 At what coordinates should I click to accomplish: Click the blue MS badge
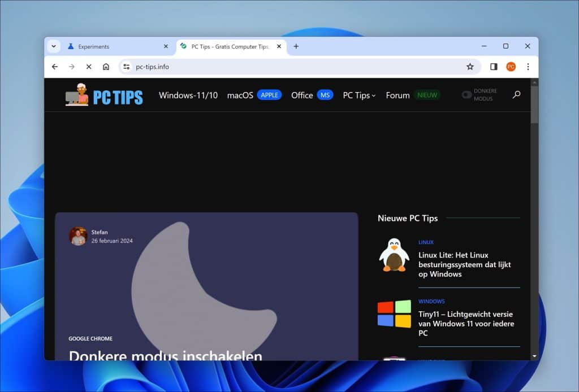pos(325,95)
